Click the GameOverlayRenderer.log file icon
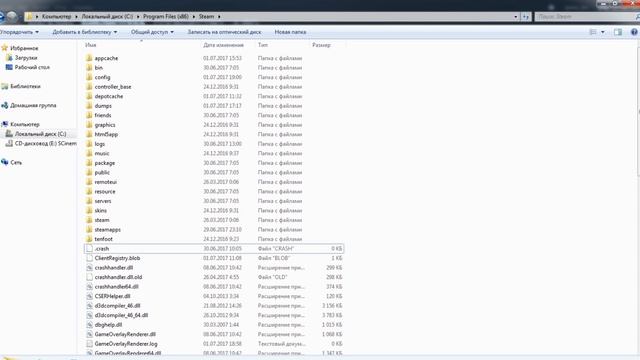The height and width of the screenshot is (360, 640). point(89,344)
